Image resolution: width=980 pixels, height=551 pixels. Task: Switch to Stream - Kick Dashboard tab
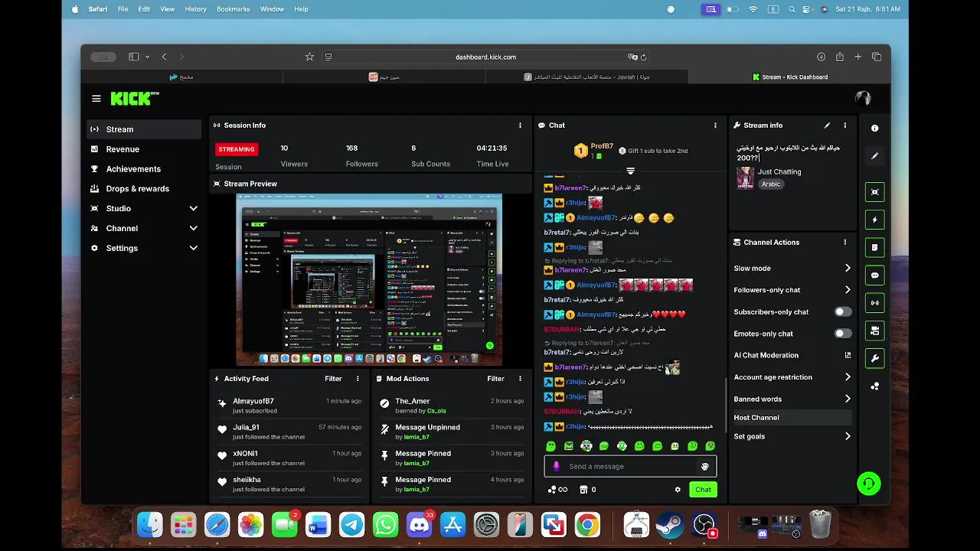coord(789,77)
